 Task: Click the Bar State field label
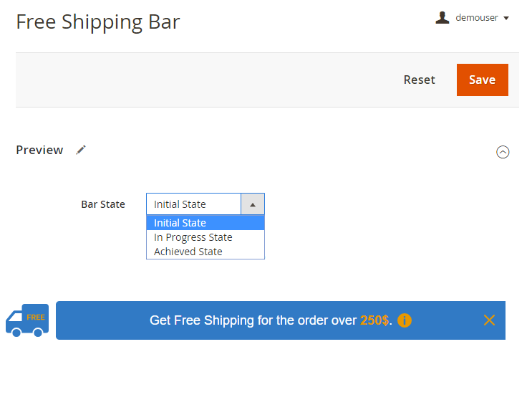coord(103,204)
